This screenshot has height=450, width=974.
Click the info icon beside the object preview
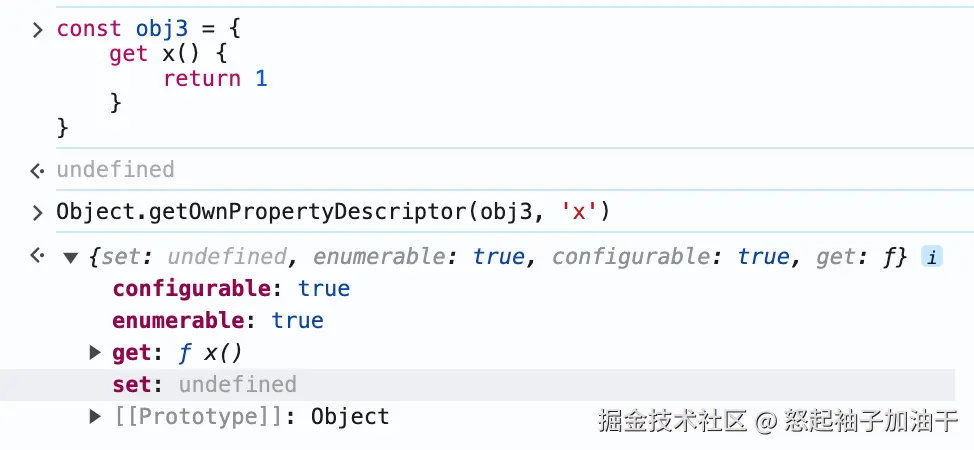(931, 257)
